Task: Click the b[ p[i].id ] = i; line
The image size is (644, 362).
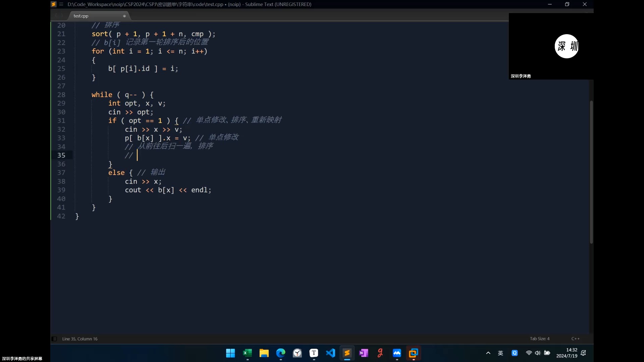Action: coord(143,69)
